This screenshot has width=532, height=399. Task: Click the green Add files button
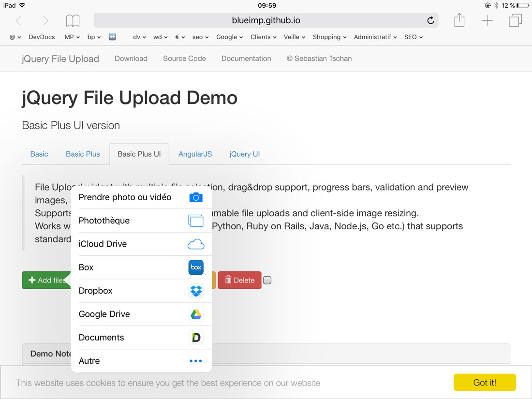coord(46,280)
